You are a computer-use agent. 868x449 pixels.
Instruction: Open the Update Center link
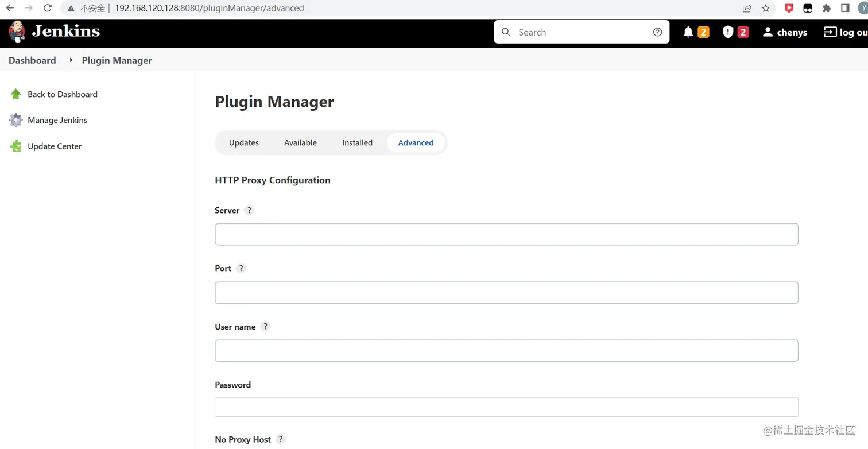(x=55, y=146)
